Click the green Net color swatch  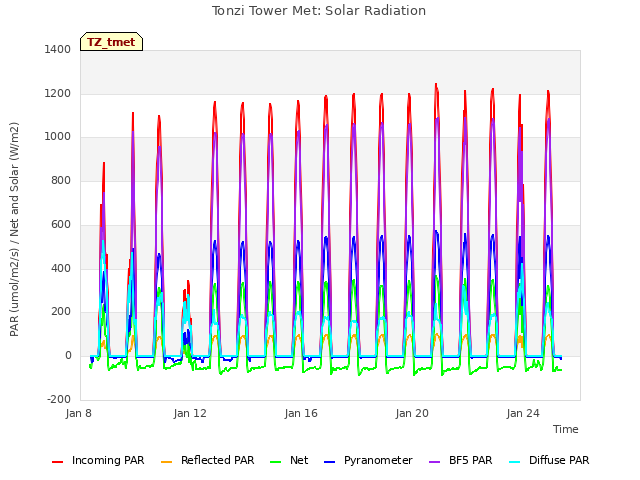point(276,462)
